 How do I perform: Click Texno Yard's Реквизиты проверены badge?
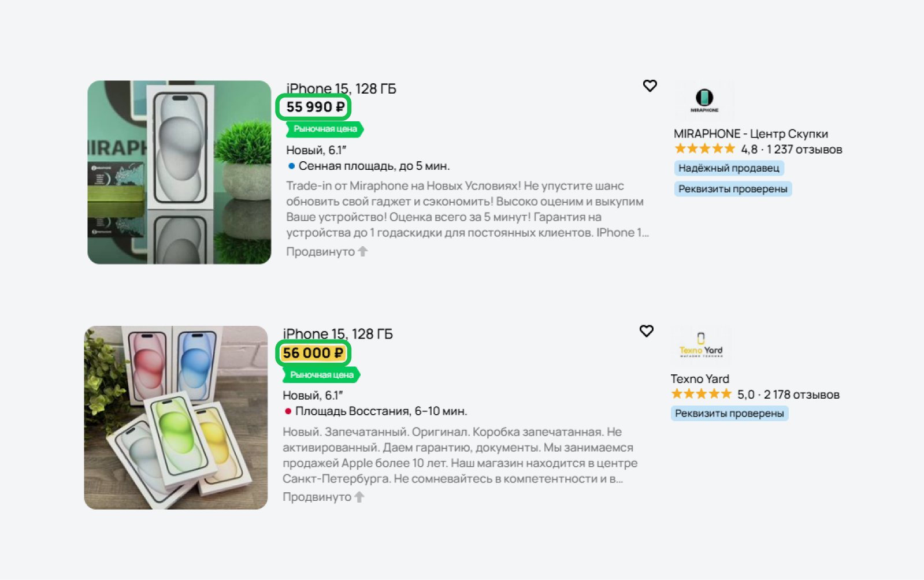[729, 413]
